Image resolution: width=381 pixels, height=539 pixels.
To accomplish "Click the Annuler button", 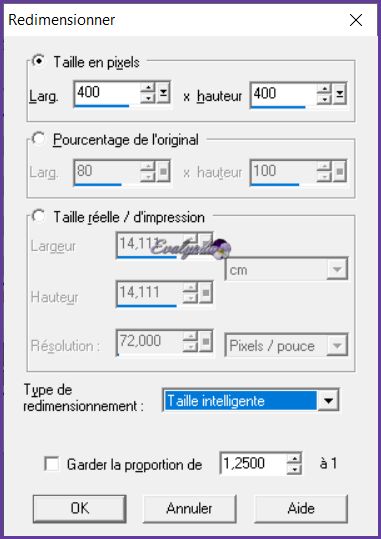I will click(189, 508).
